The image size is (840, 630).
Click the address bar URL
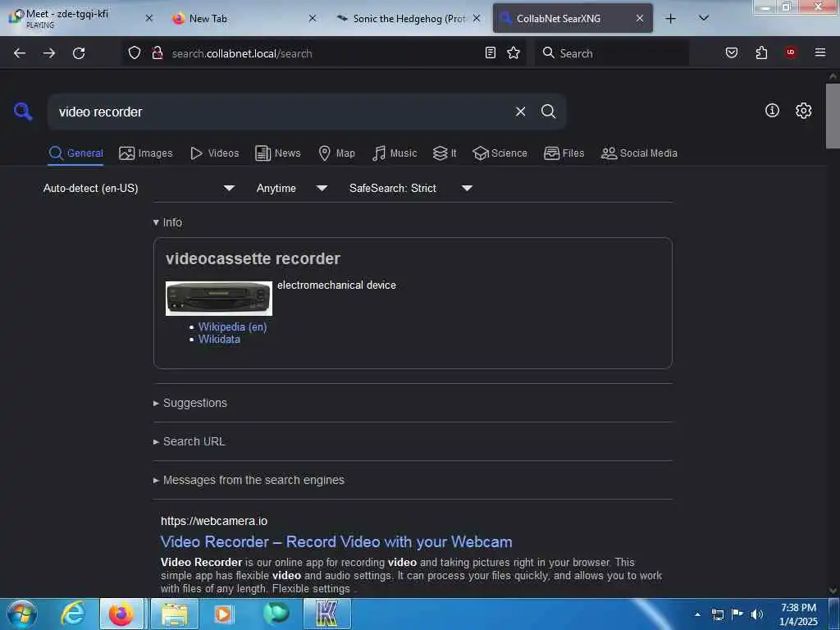point(242,53)
